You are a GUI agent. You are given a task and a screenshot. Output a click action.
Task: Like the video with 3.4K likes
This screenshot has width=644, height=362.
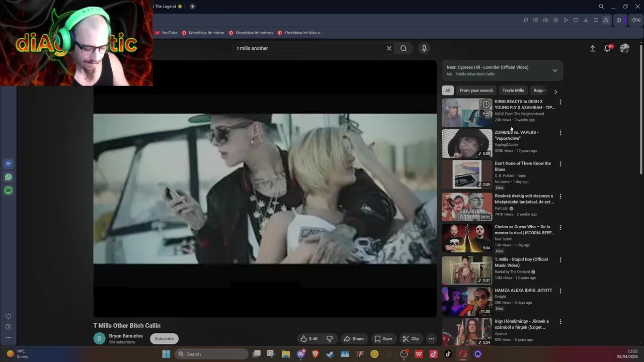[x=309, y=339]
